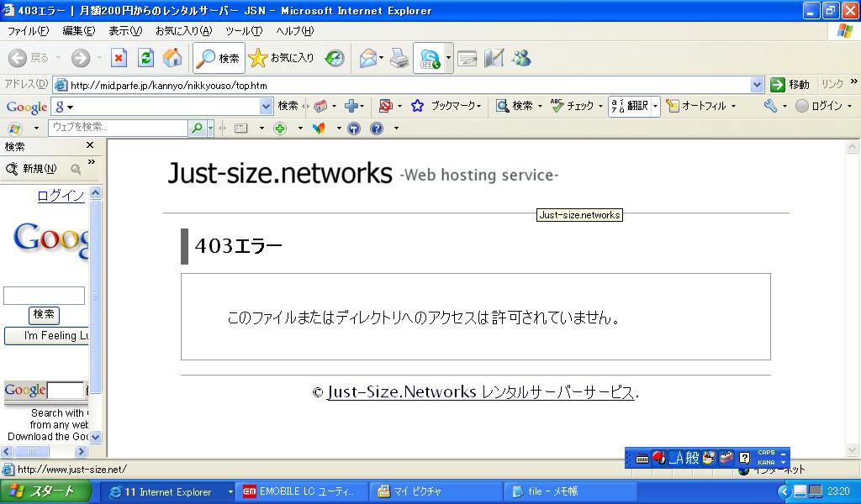The image size is (861, 504).
Task: Stop loading with the red X icon
Action: click(x=119, y=58)
